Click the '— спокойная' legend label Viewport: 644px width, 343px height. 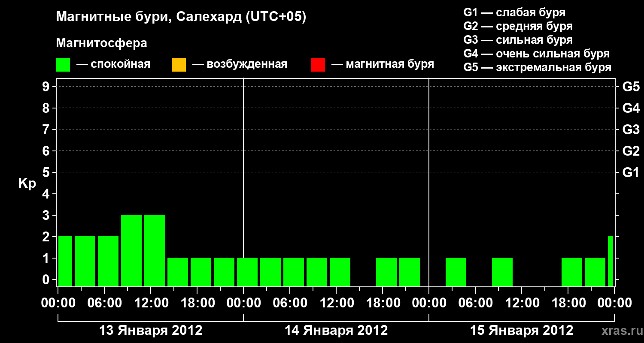113,65
